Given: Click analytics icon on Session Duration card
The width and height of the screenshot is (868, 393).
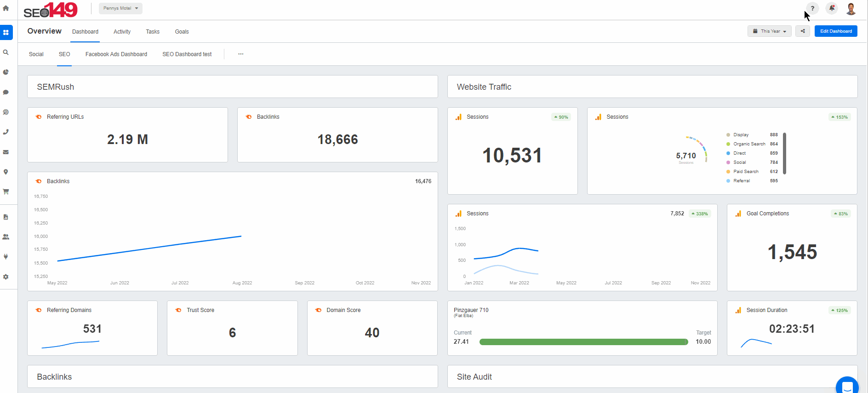Looking at the screenshot, I should pos(738,310).
